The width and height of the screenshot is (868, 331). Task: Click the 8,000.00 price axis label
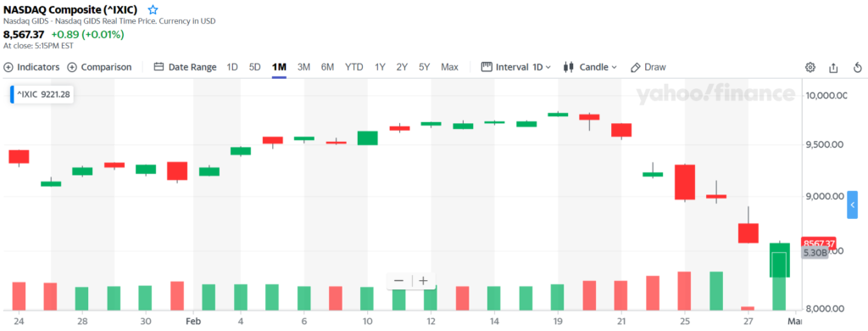(824, 309)
